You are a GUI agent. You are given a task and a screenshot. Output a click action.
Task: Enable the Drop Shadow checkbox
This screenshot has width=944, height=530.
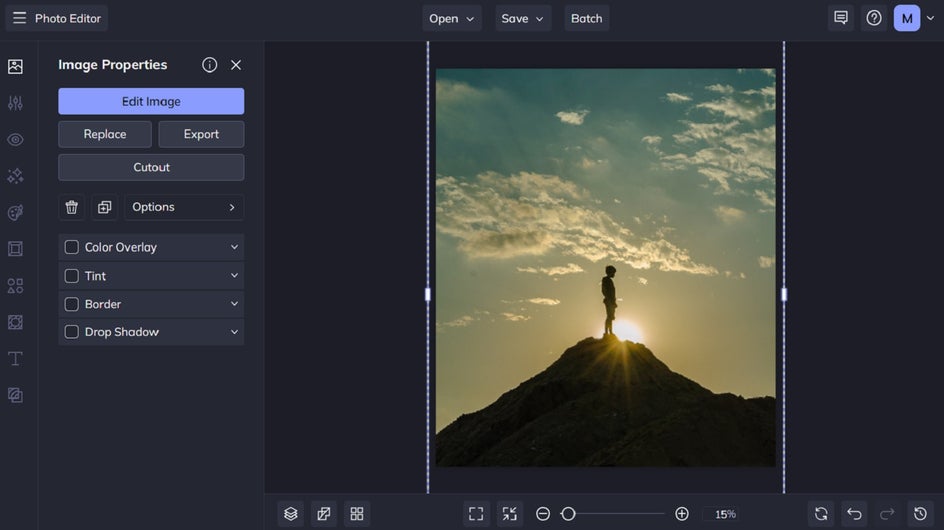(x=72, y=332)
